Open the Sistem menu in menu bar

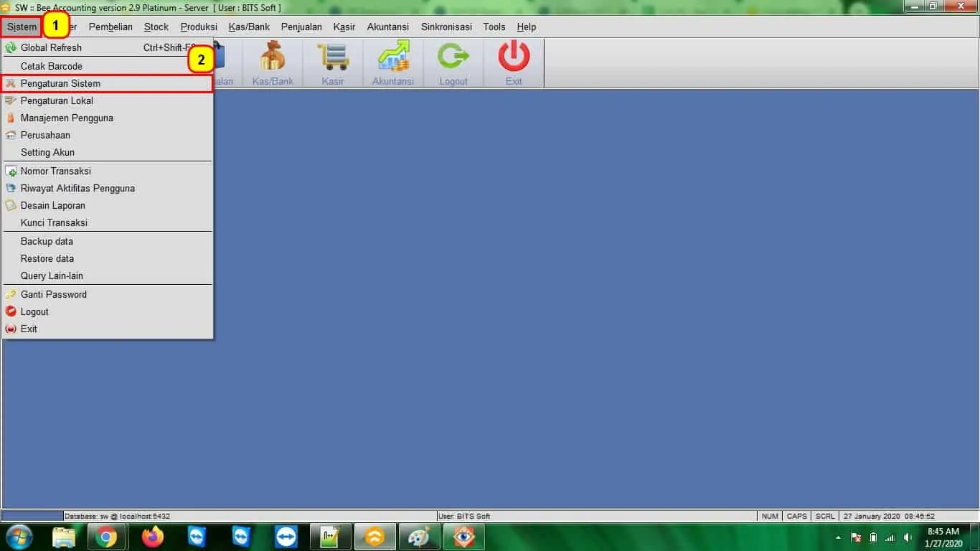point(22,27)
